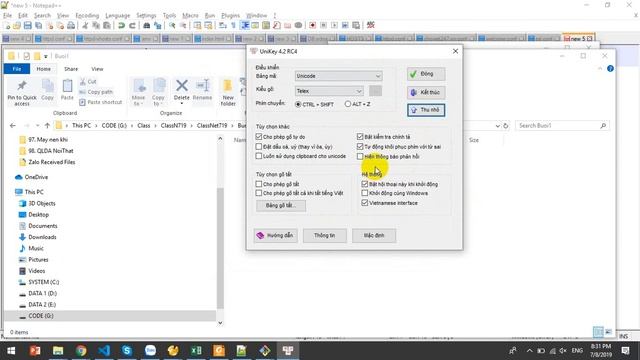Select CTRL + SHIFT radio button

298,104
